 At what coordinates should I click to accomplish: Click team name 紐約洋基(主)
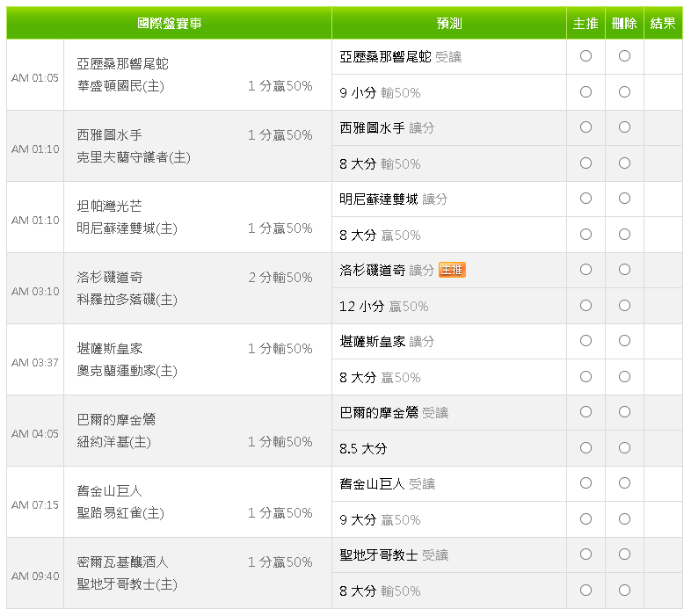(113, 442)
